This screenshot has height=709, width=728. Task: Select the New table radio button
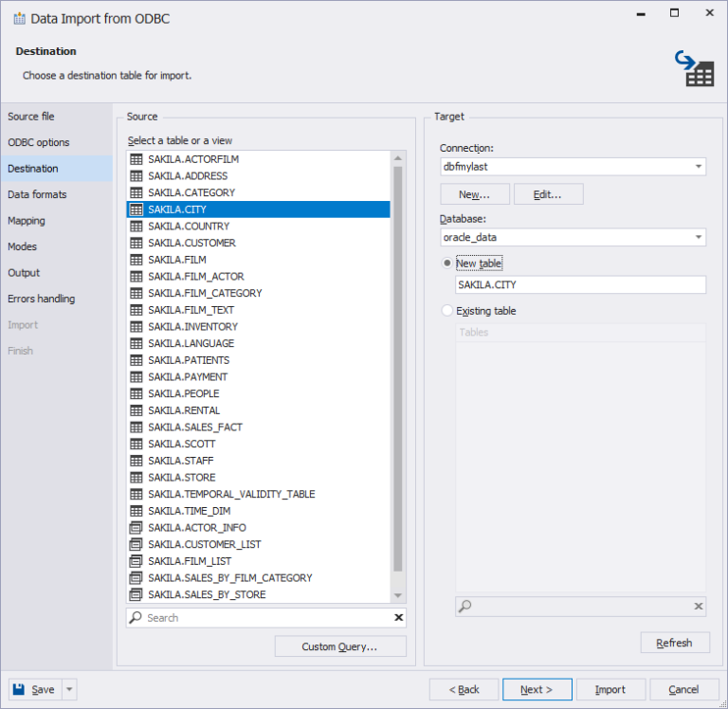coord(447,264)
